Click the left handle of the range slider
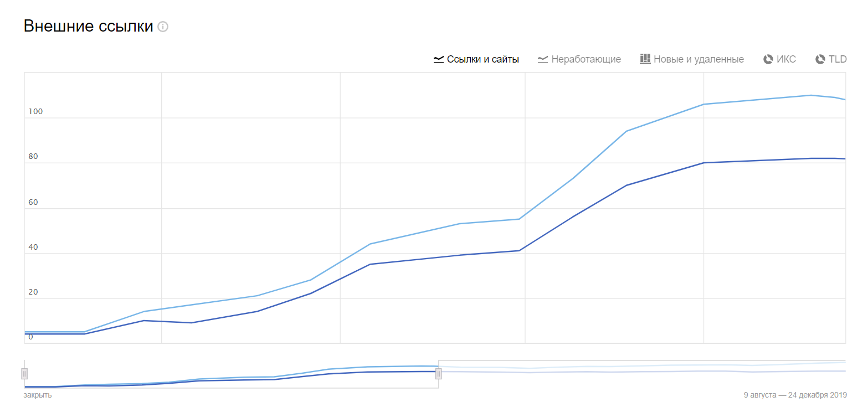 24,374
